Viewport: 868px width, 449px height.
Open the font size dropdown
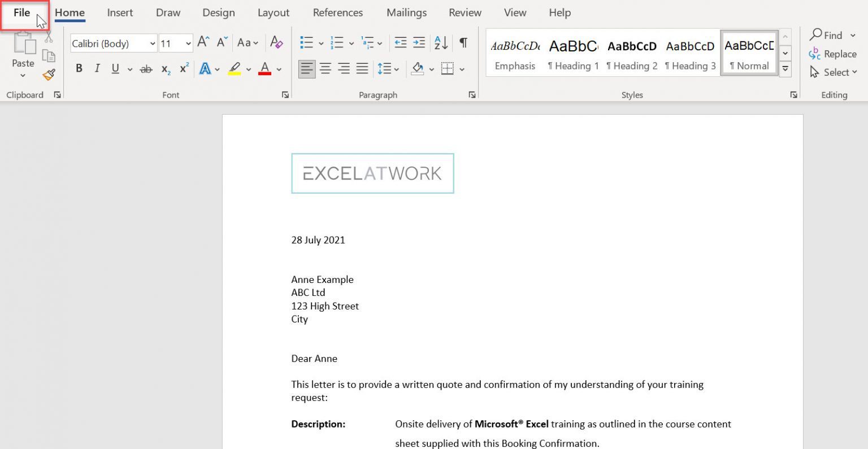coord(188,43)
